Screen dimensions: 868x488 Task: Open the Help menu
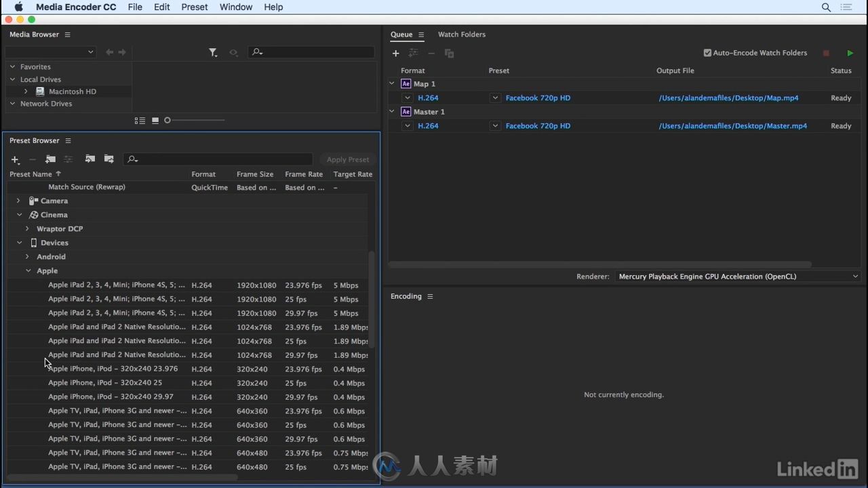pos(273,7)
